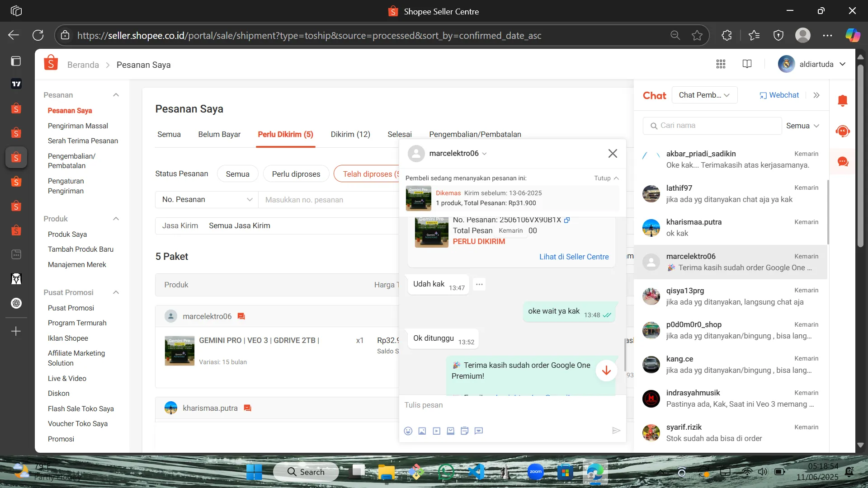
Task: Click the "Masukkan no. pesanan" field
Action: 329,200
